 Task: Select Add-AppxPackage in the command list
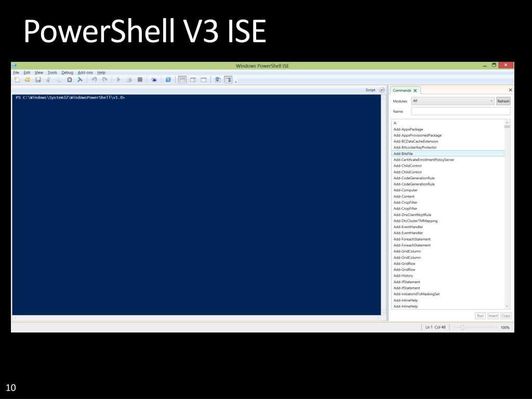click(x=448, y=129)
